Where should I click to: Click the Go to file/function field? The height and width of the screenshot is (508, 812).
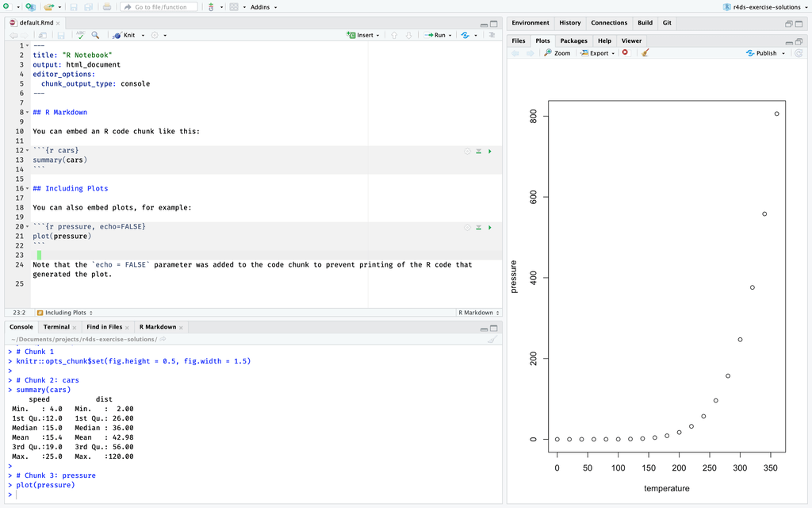tap(159, 7)
